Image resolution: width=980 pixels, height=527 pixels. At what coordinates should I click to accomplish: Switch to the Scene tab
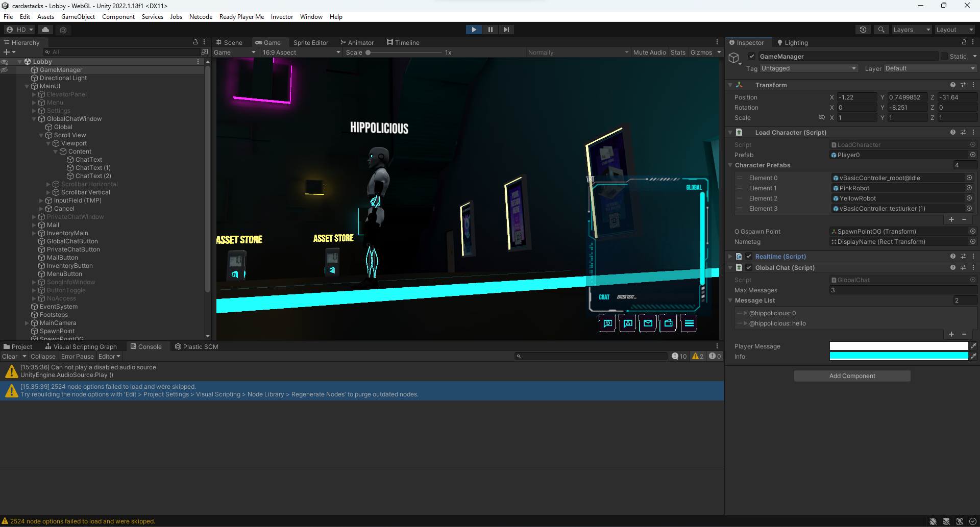pyautogui.click(x=229, y=42)
